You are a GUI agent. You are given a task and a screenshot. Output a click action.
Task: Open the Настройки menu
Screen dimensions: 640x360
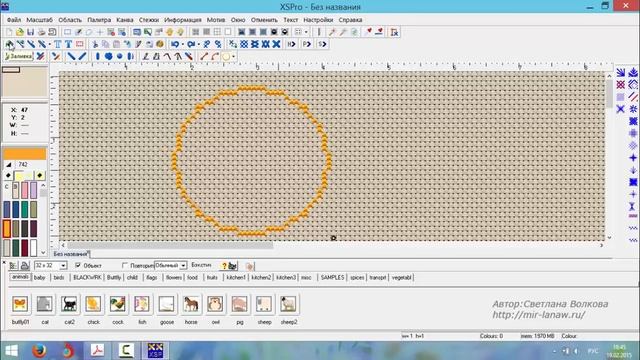tap(318, 20)
